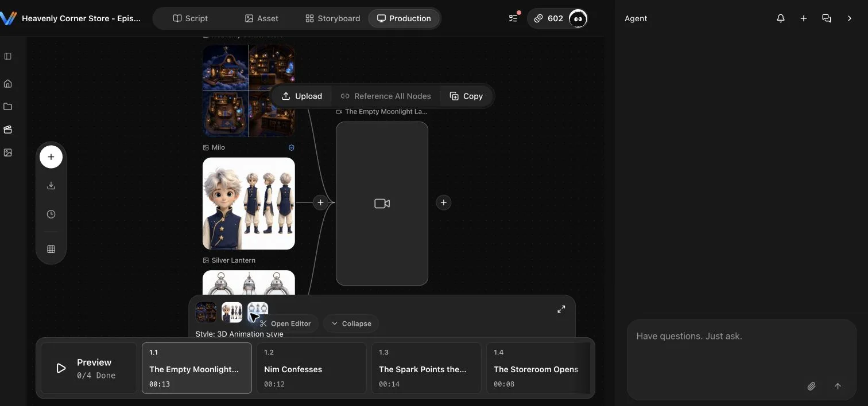Collapse the Agent panel with right chevron
Image resolution: width=868 pixels, height=406 pixels.
tap(849, 18)
